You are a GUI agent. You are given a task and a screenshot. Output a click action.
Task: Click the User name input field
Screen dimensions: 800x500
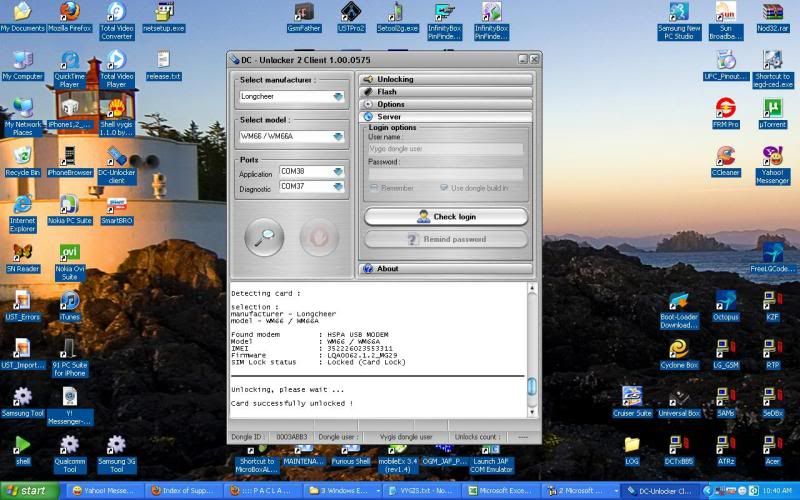click(x=446, y=149)
